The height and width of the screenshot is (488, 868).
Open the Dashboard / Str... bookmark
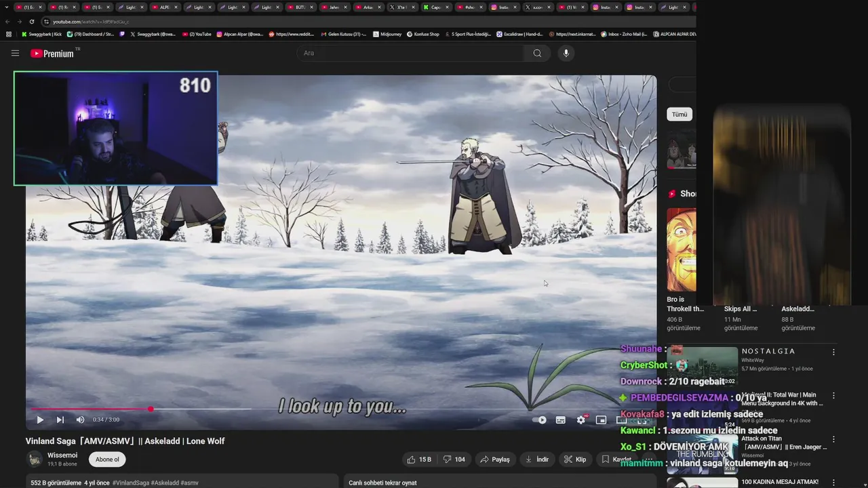point(90,34)
